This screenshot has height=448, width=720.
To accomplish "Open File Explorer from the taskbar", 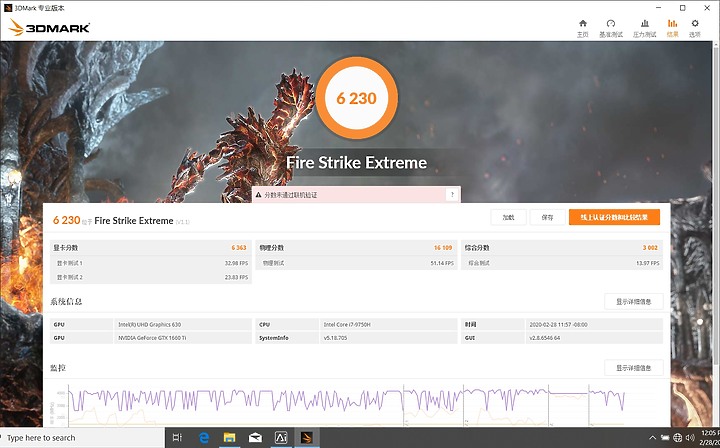I will coord(230,438).
